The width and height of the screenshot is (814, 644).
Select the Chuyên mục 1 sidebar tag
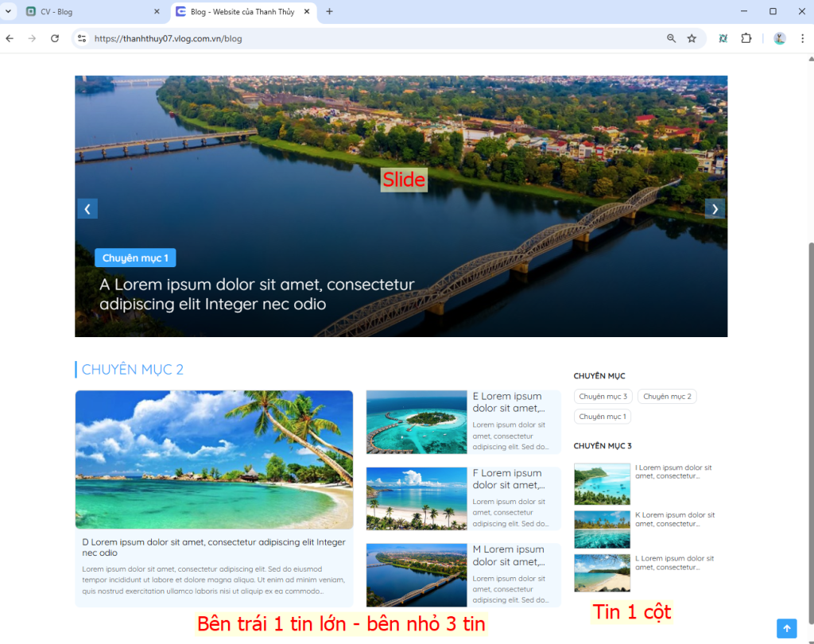[x=603, y=417]
